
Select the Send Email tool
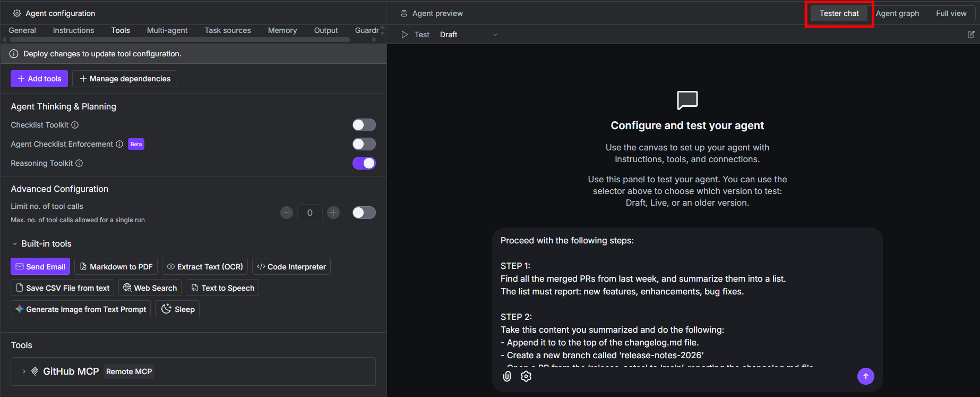(x=40, y=267)
